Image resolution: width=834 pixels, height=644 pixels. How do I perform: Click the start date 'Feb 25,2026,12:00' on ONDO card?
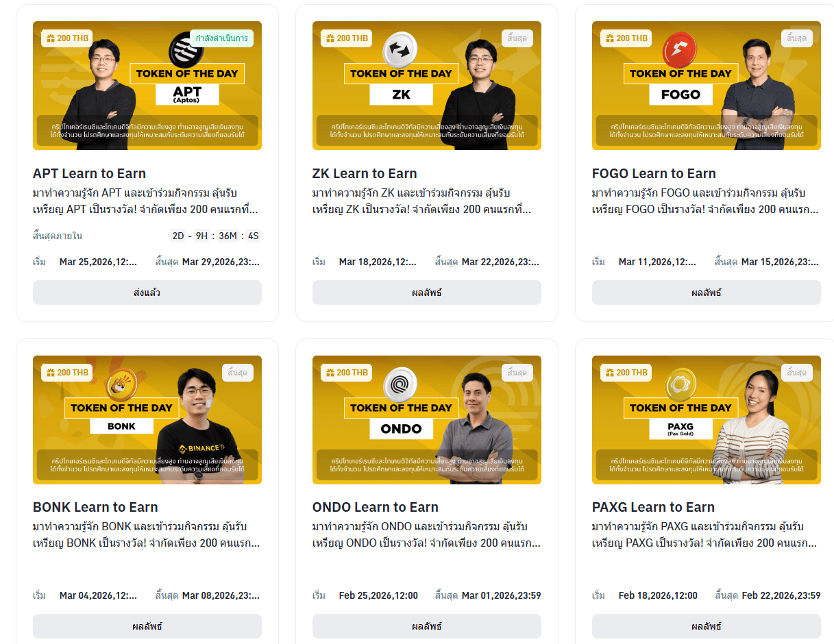point(378,595)
